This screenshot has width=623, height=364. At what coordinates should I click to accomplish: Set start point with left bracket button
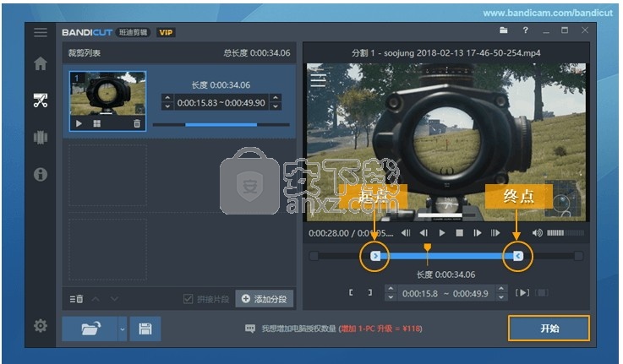351,292
